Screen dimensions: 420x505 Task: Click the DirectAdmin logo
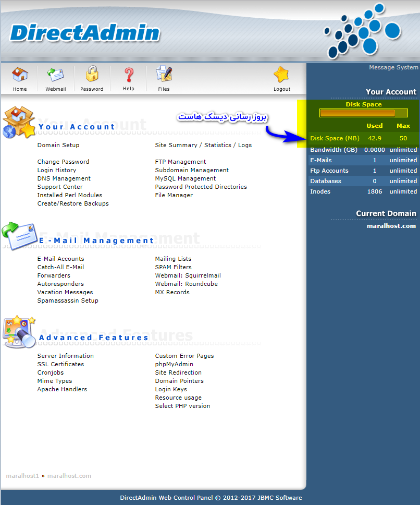(85, 33)
